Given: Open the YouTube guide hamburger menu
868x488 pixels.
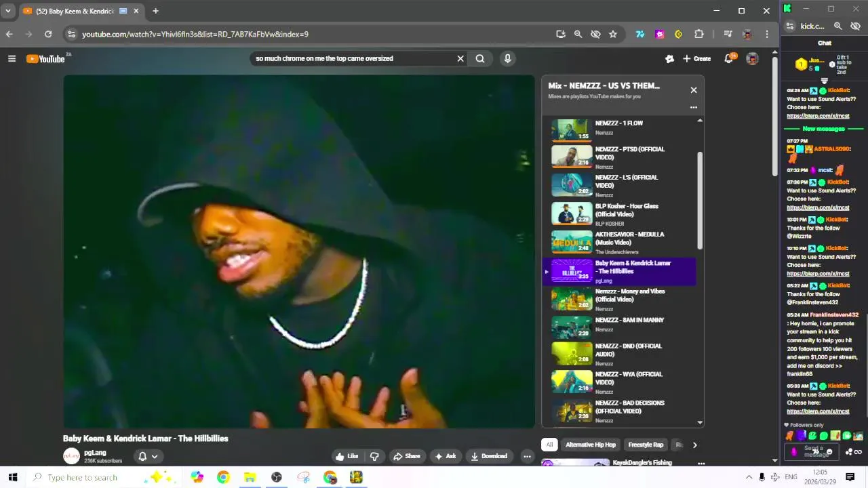Looking at the screenshot, I should 12,59.
